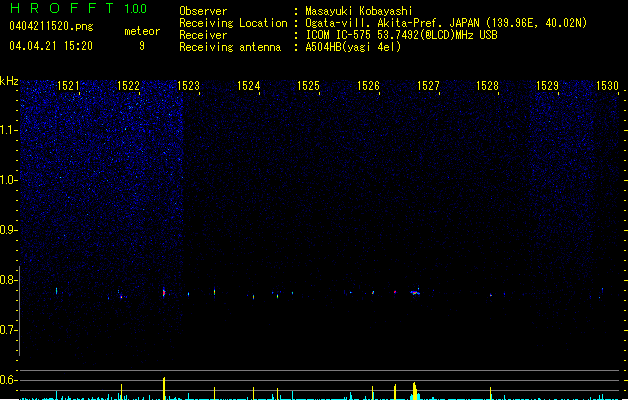The height and width of the screenshot is (400, 629).
Task: Click the 1530 time axis marker
Action: pyautogui.click(x=607, y=85)
